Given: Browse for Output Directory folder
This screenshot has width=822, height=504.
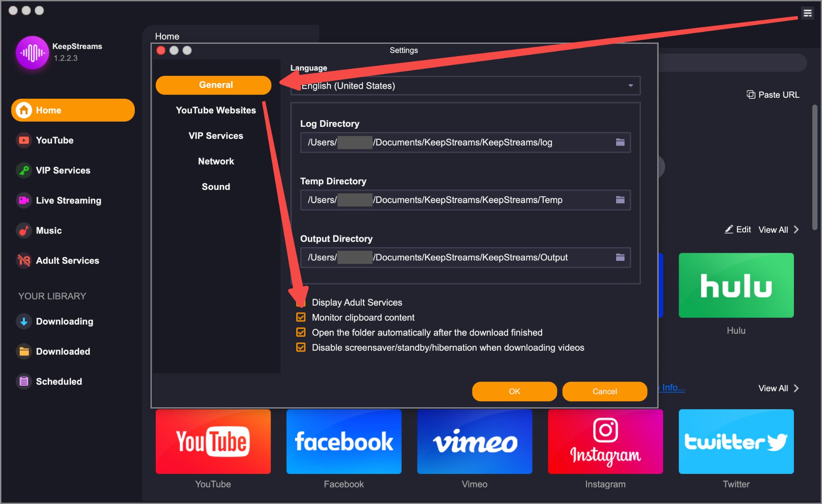Looking at the screenshot, I should [620, 257].
